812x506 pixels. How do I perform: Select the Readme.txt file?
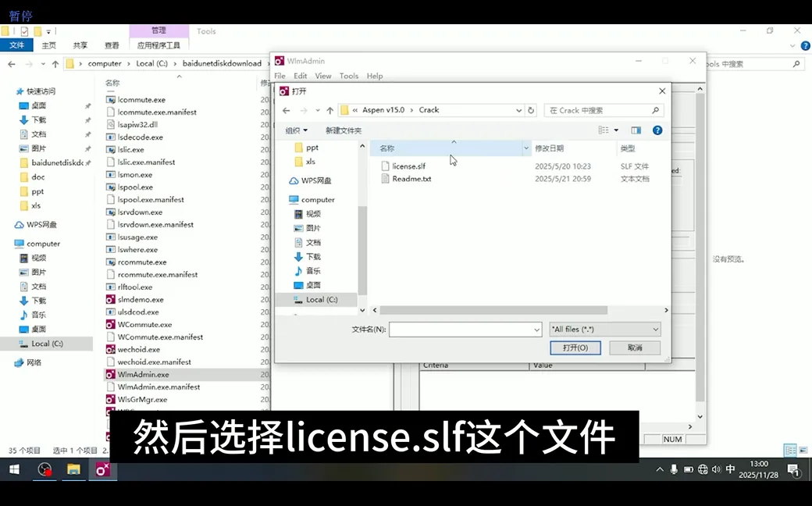tap(411, 179)
